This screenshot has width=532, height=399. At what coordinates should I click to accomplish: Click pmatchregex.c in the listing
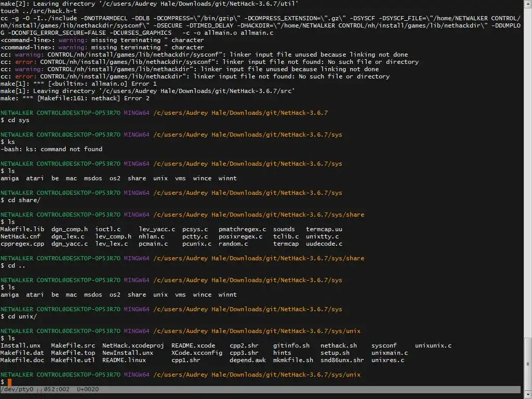click(x=243, y=229)
